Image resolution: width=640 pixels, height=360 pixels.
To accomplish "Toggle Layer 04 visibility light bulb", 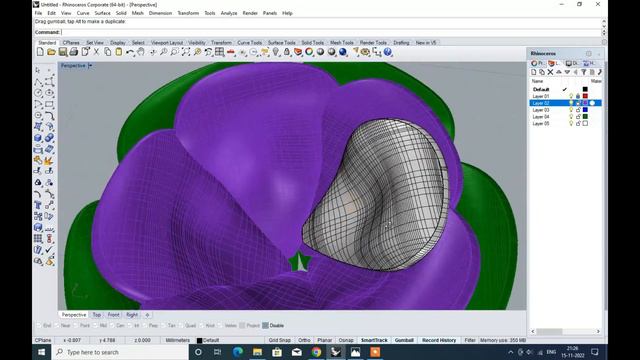I will point(571,117).
